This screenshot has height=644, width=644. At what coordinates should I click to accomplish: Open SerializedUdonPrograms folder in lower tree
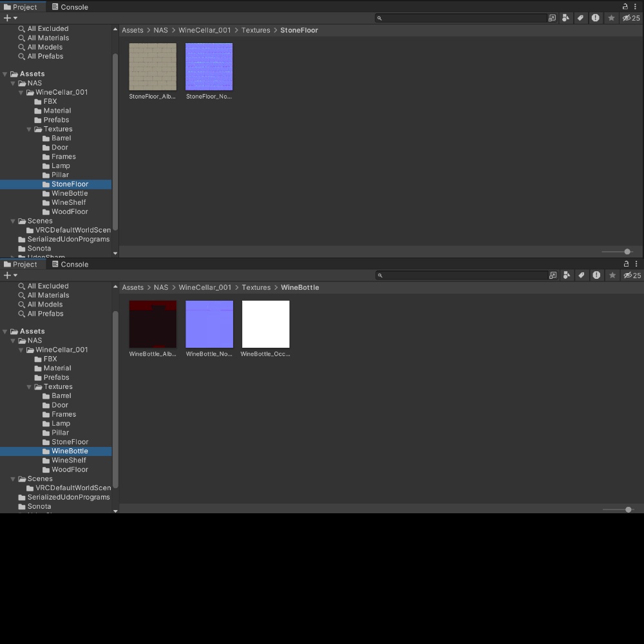coord(68,497)
